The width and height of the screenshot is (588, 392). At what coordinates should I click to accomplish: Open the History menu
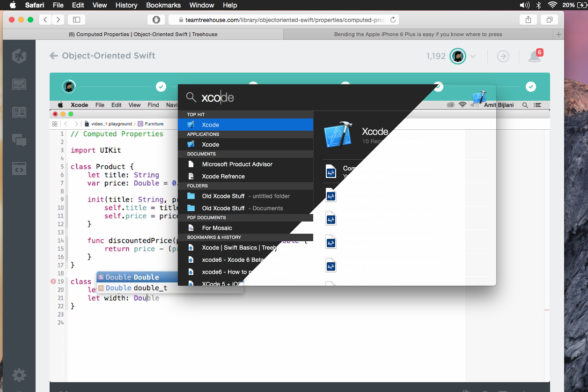126,5
